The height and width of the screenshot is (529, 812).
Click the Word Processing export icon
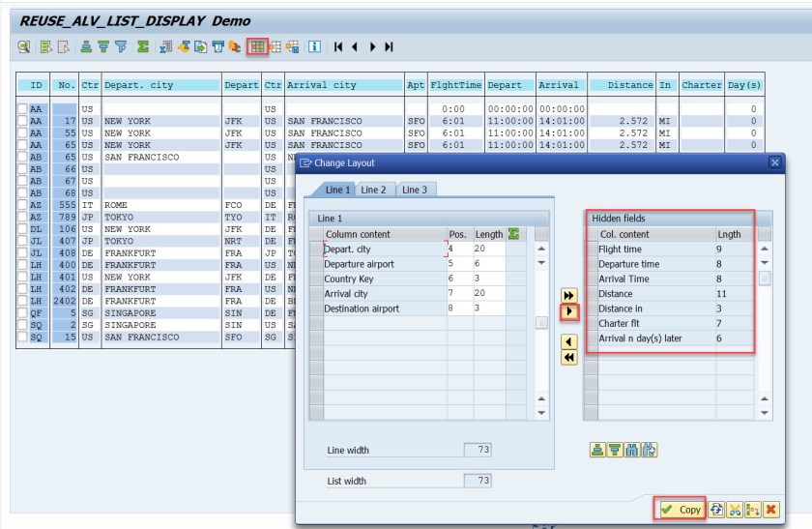184,47
